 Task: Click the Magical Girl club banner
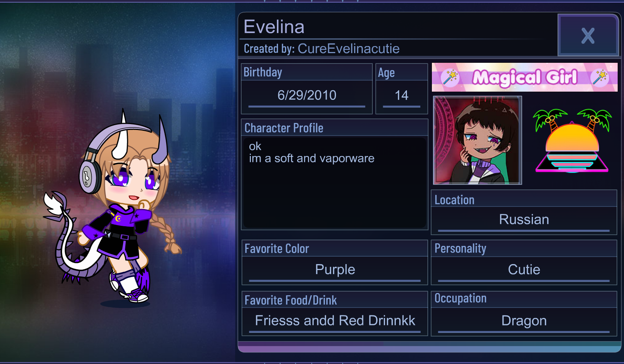click(524, 77)
